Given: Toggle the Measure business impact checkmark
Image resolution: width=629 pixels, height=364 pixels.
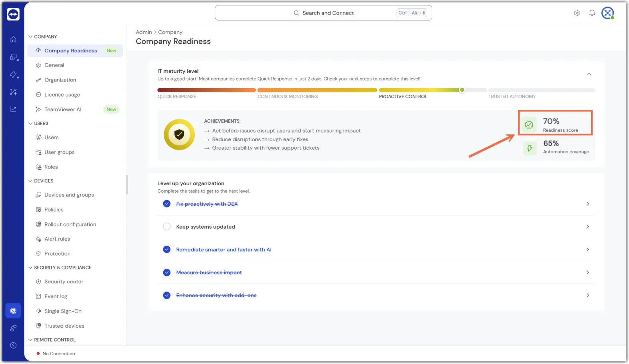Looking at the screenshot, I should click(167, 272).
